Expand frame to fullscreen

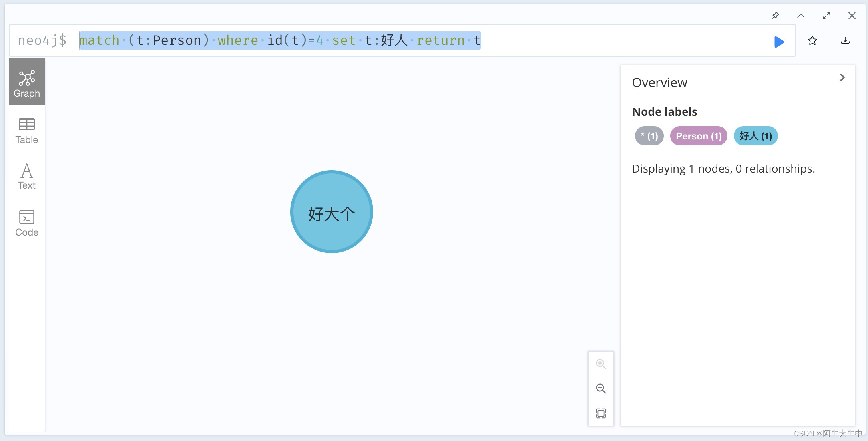click(826, 16)
